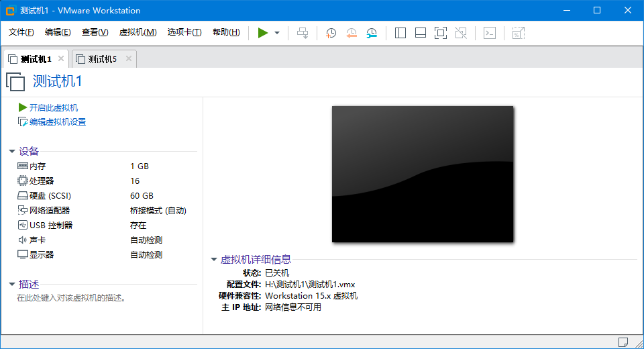Click the stretch guest display icon
Viewport: 644px width, 349px height.
tap(519, 33)
